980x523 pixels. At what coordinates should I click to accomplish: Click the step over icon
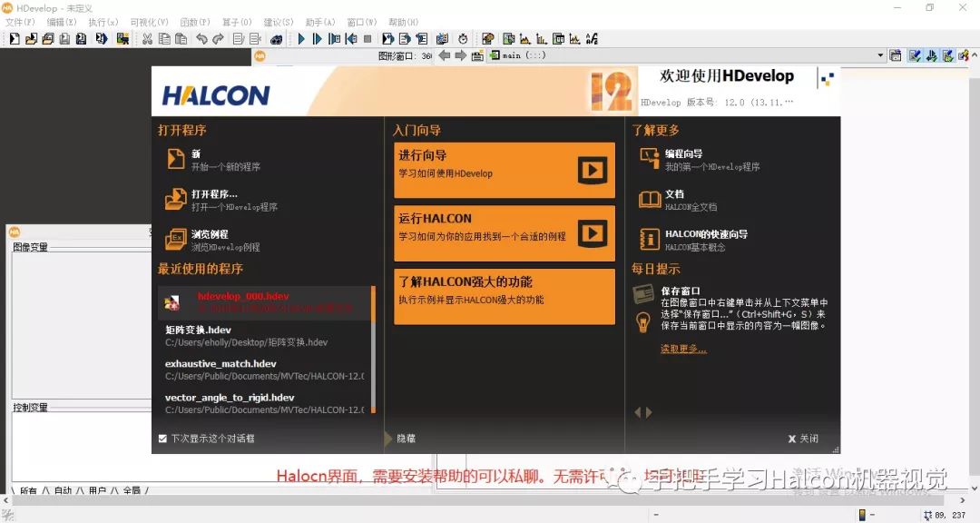coord(318,39)
